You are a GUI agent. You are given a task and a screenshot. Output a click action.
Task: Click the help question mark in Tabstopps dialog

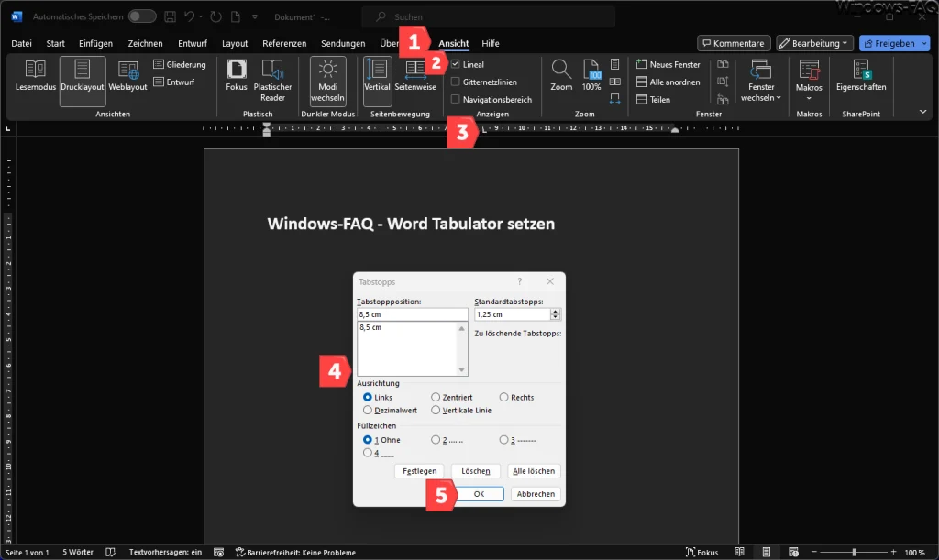click(x=520, y=281)
